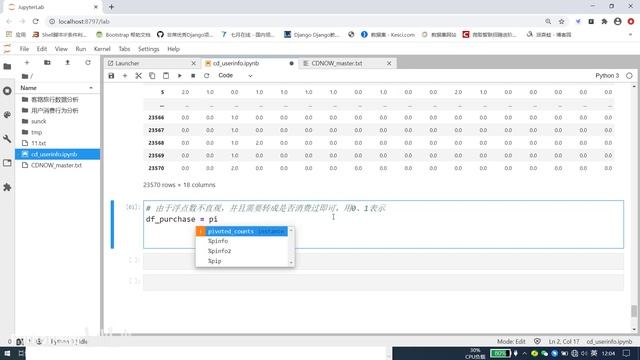Open the View menu
Screen dimensions: 640x360
coord(61,49)
